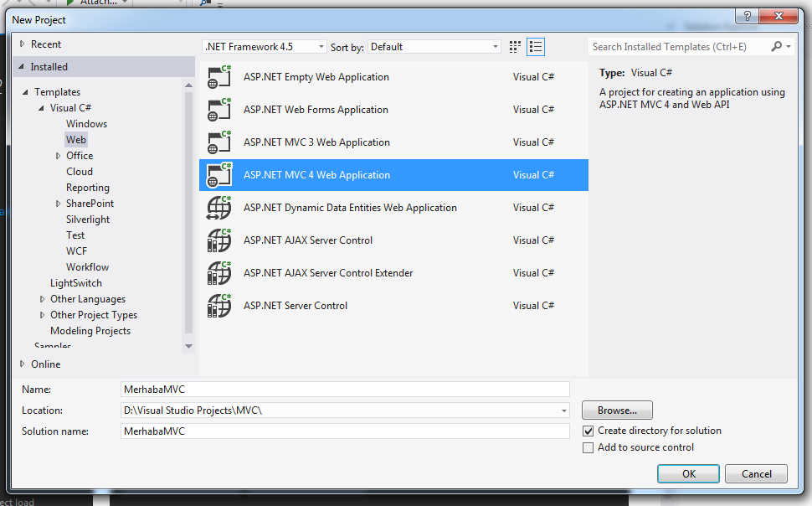Select the LightSwitch category
The height and width of the screenshot is (506, 812).
coord(76,283)
